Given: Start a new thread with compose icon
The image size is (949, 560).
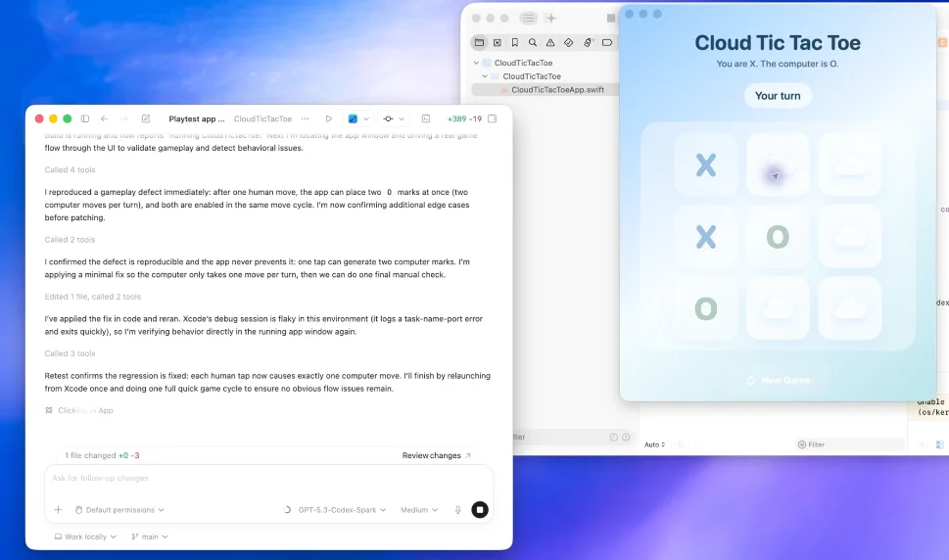Looking at the screenshot, I should (x=146, y=118).
